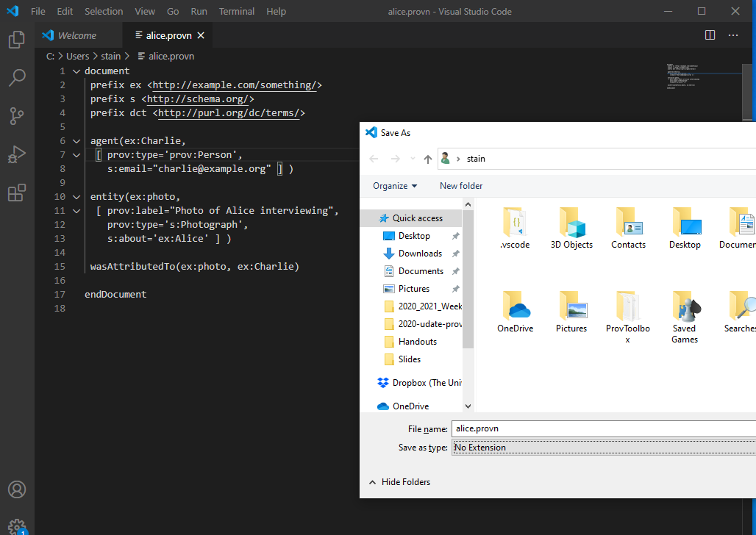Image resolution: width=756 pixels, height=535 pixels.
Task: Open the Edit menu
Action: (x=65, y=11)
